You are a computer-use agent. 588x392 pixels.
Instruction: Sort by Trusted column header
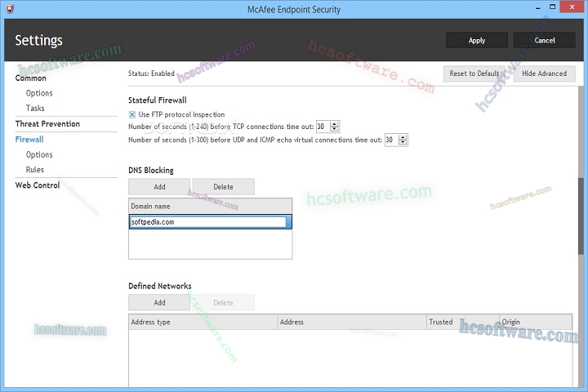coord(463,323)
